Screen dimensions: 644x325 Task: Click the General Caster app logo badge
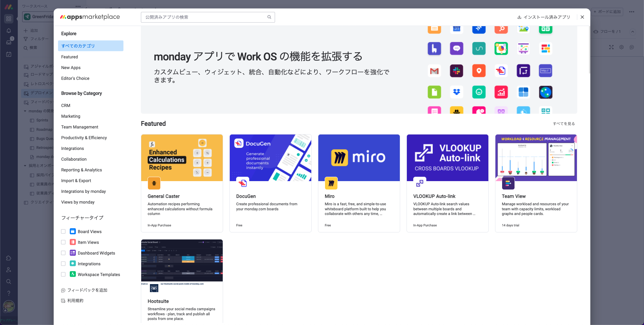(154, 183)
